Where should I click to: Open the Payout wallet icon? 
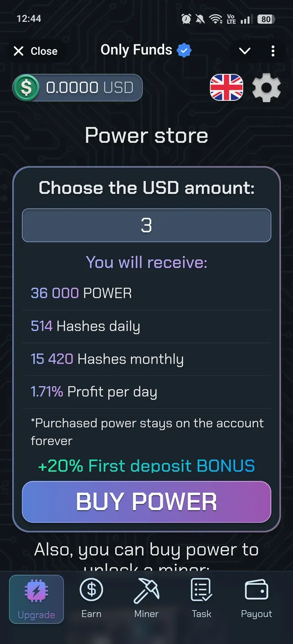(x=256, y=589)
